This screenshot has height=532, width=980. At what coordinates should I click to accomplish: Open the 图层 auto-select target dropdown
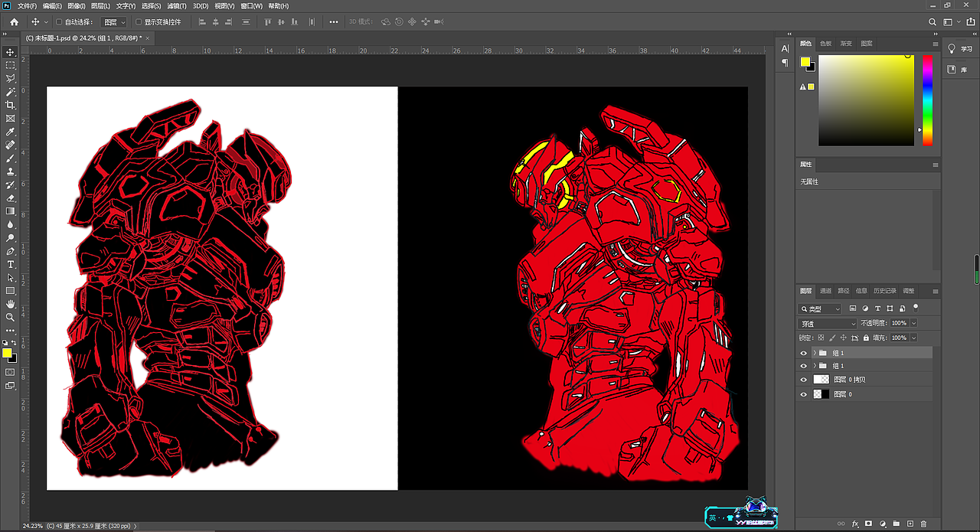point(115,22)
